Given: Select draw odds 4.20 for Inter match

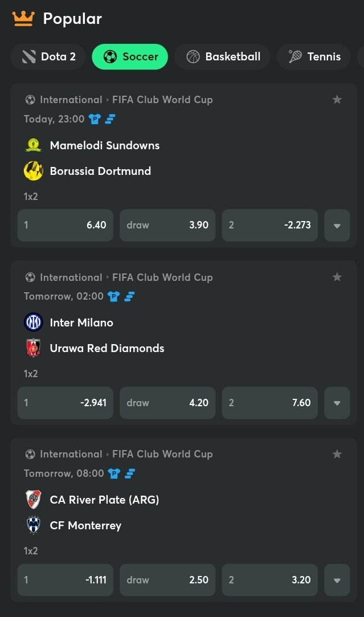Looking at the screenshot, I should [x=167, y=403].
